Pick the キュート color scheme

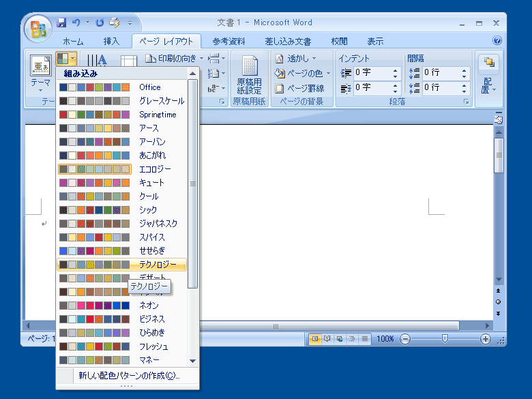pos(122,183)
